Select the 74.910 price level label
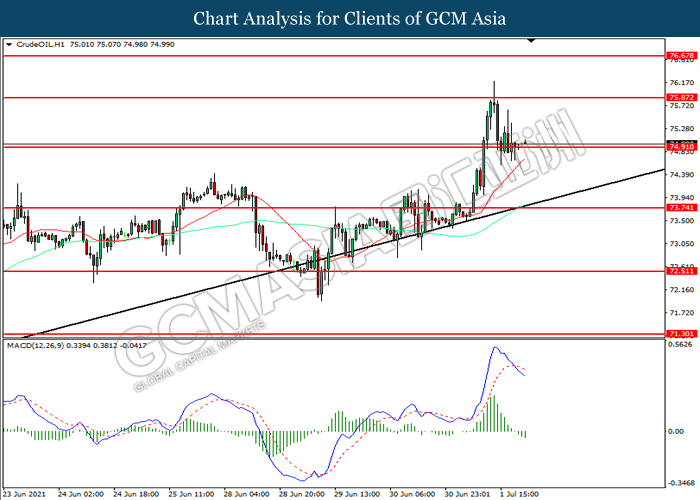The height and width of the screenshot is (500, 700). pyautogui.click(x=681, y=146)
